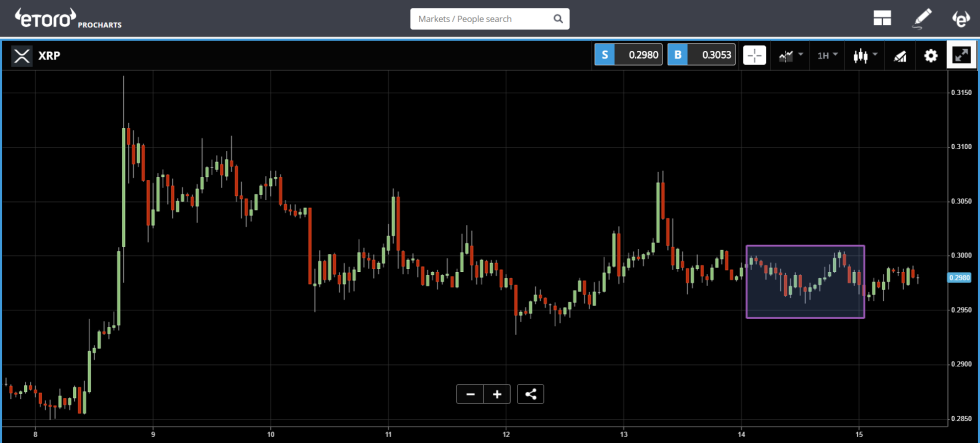Click the eToro bull logo icon
The height and width of the screenshot is (443, 980).
960,18
